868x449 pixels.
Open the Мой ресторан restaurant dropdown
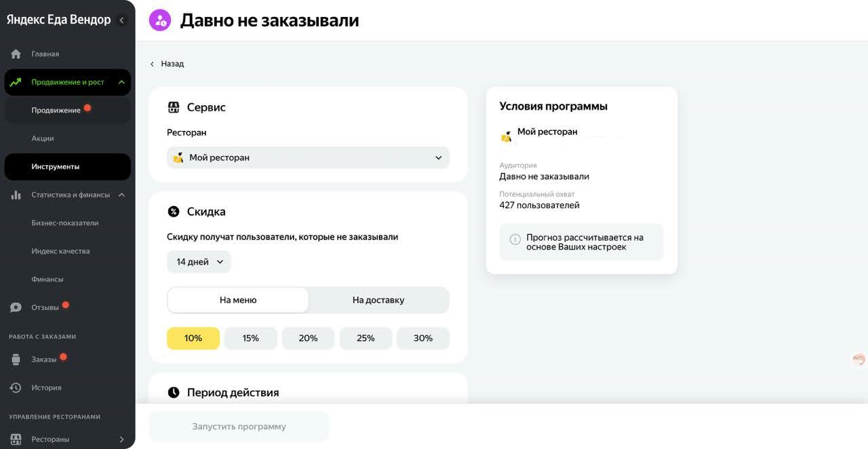308,157
